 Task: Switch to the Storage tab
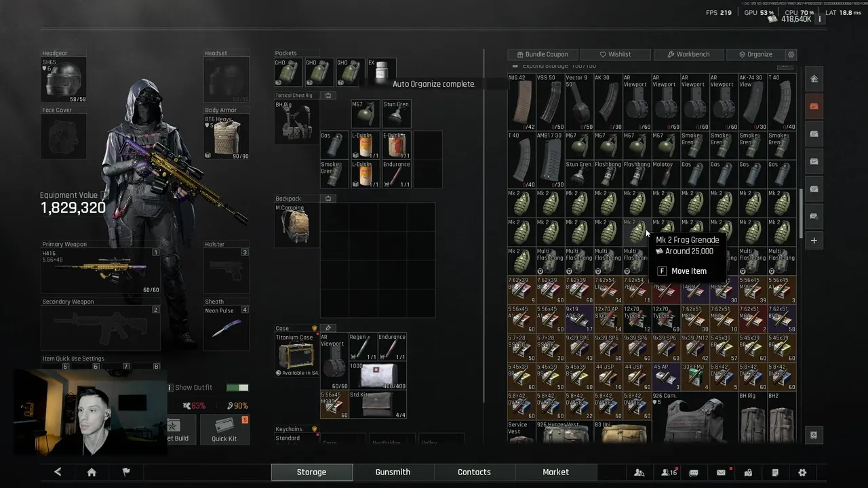[311, 472]
